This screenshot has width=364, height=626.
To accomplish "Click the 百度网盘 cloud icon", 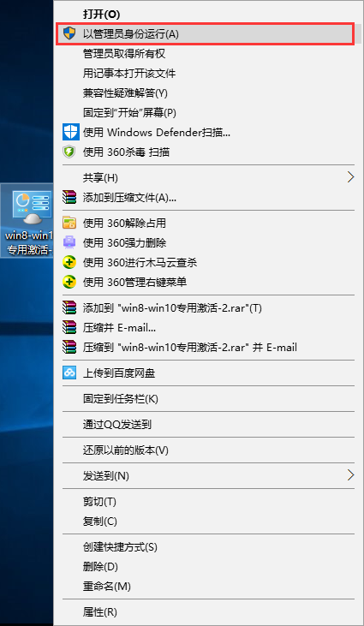I will pos(69,373).
